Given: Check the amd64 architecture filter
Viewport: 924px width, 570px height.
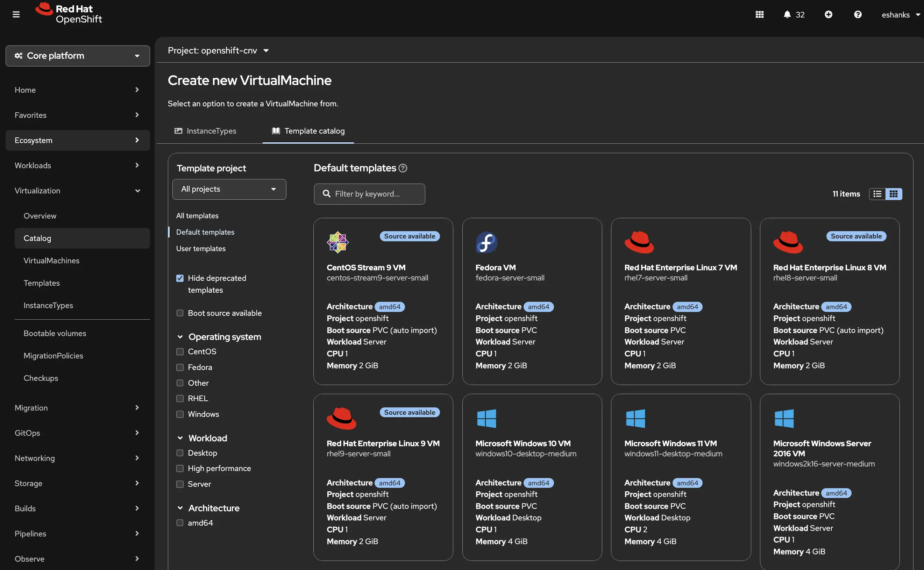Looking at the screenshot, I should (x=180, y=523).
